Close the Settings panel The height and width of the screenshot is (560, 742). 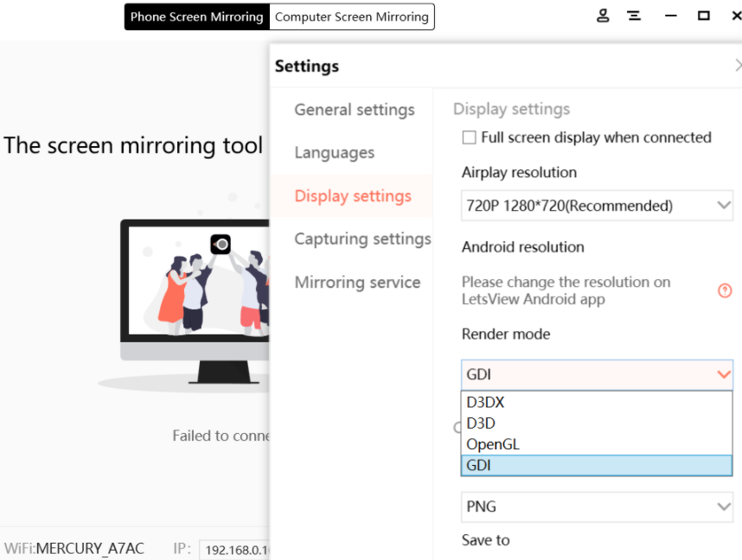point(738,66)
